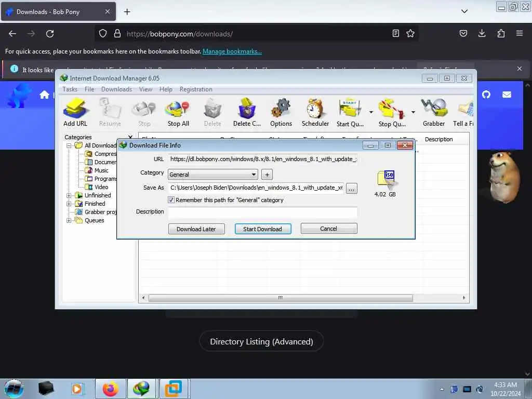The image size is (532, 399).
Task: Open the Tasks menu in IDM
Action: [x=70, y=89]
